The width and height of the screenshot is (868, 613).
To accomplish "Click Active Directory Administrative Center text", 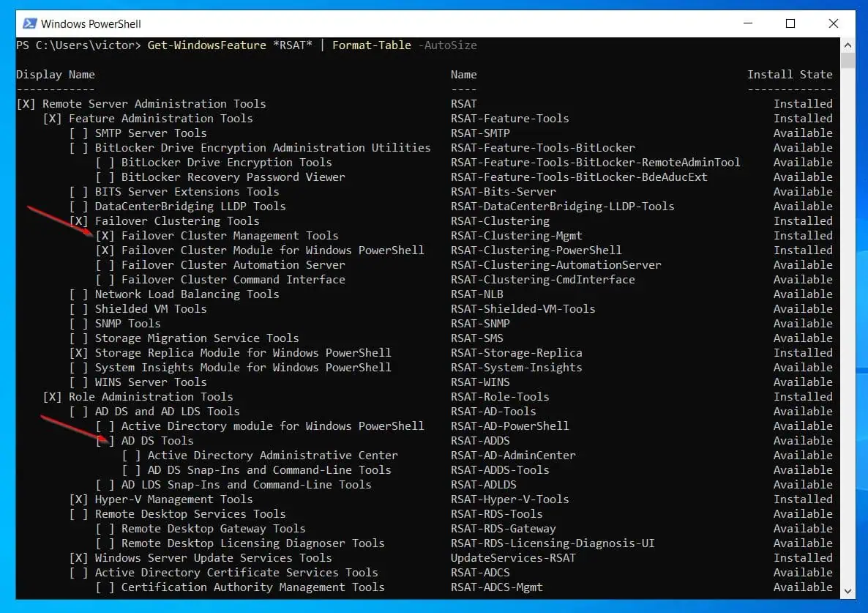I will click(x=272, y=456).
